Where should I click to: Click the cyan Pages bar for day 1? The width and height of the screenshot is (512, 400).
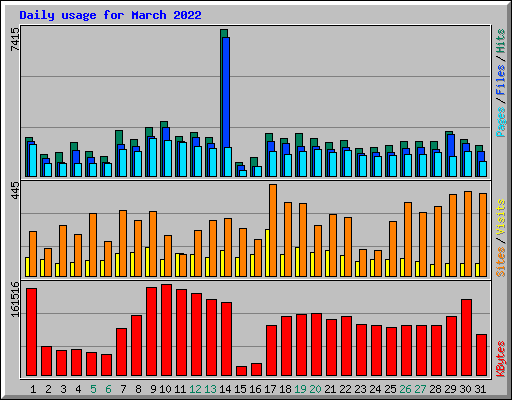click(x=33, y=160)
